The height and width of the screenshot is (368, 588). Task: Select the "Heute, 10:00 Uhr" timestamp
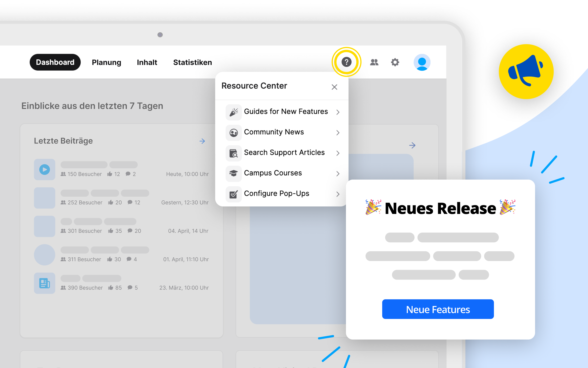click(x=187, y=174)
